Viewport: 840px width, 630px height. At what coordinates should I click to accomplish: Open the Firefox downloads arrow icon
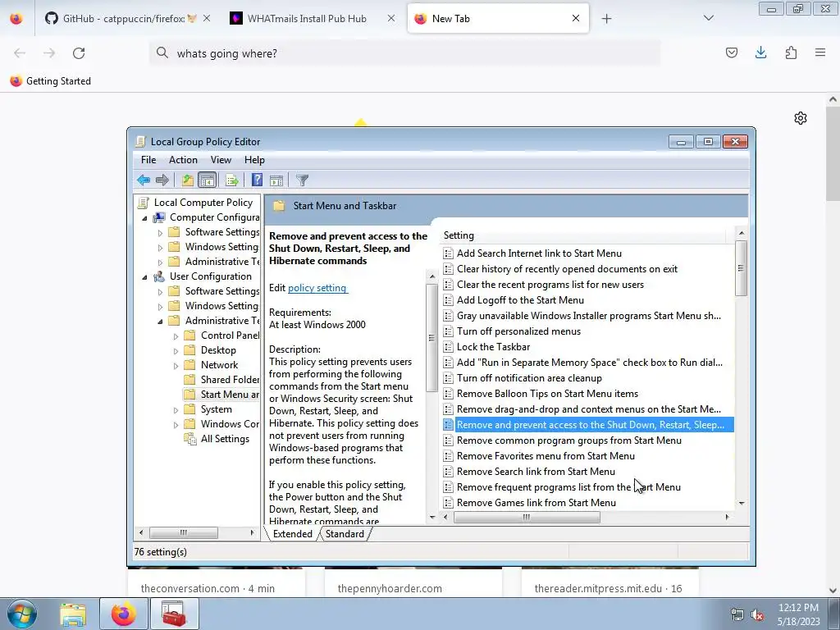pos(760,52)
